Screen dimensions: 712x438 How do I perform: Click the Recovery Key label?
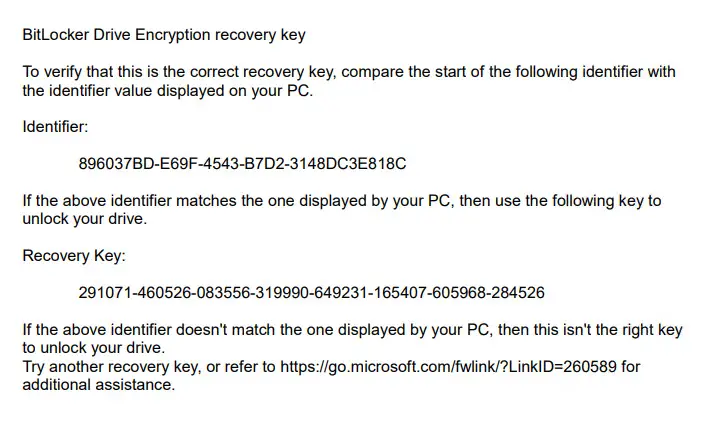click(x=74, y=256)
